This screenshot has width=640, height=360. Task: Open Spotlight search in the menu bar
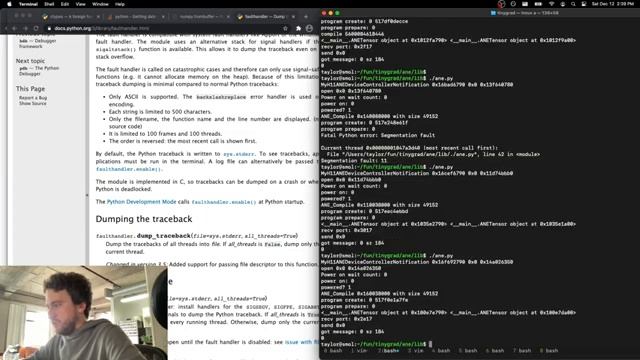(573, 4)
